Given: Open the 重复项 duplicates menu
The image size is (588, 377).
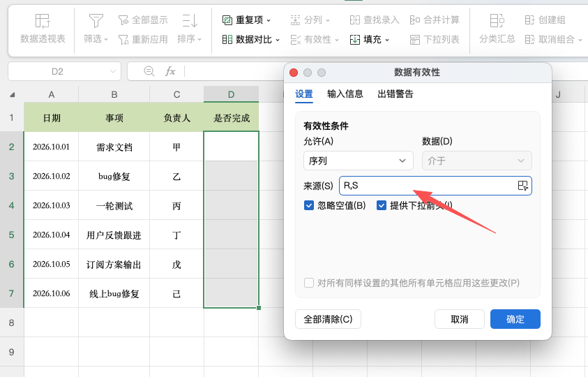Looking at the screenshot, I should pos(246,20).
